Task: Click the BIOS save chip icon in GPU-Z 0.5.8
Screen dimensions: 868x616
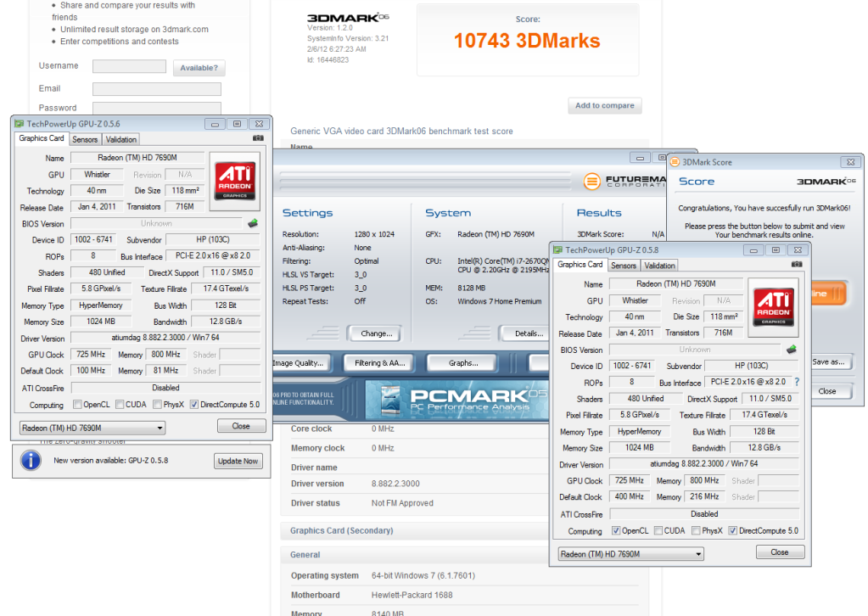Action: click(x=792, y=350)
